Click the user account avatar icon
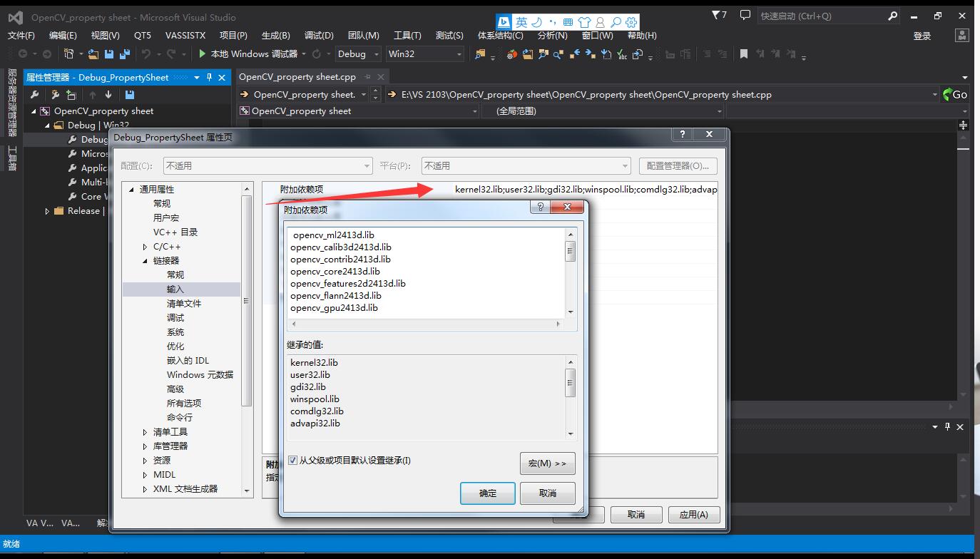This screenshot has width=980, height=559. pyautogui.click(x=961, y=35)
